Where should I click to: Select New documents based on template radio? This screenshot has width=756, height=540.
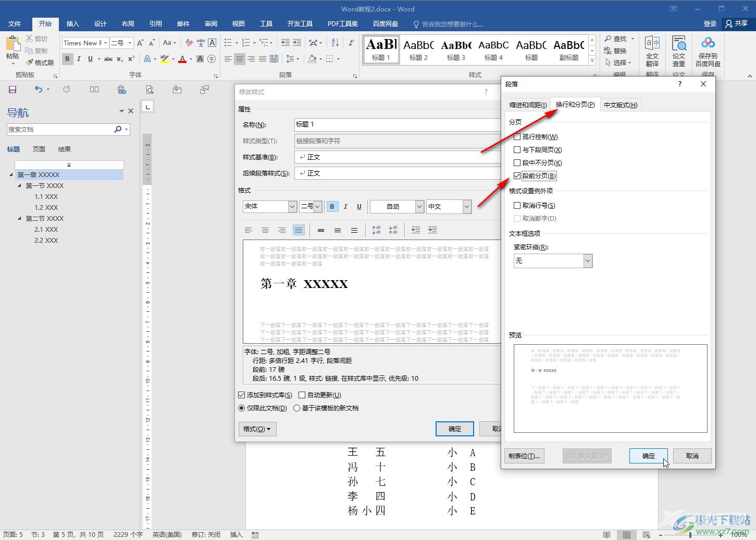tap(296, 408)
